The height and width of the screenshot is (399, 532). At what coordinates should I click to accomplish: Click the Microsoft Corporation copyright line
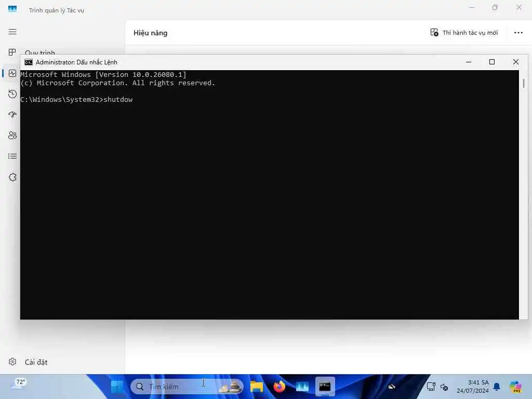[x=117, y=83]
